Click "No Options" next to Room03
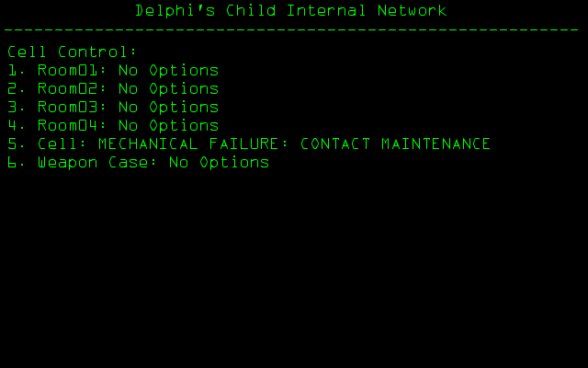Image resolution: width=588 pixels, height=368 pixels. point(168,107)
